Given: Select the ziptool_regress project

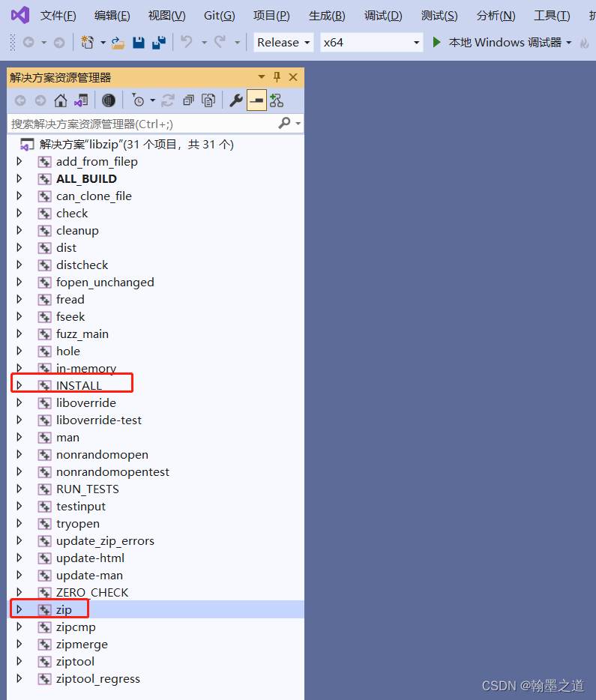Looking at the screenshot, I should [x=97, y=678].
